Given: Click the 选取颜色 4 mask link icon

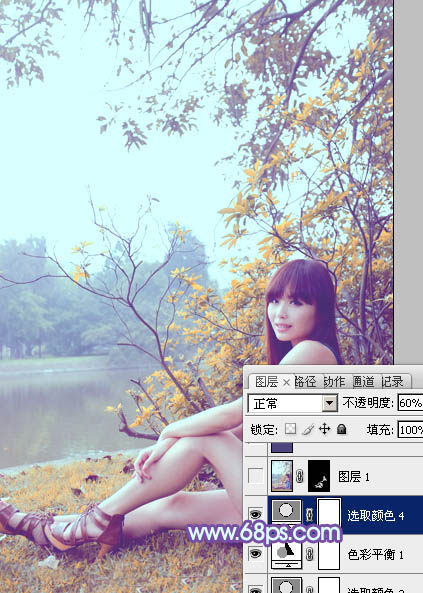Looking at the screenshot, I should tap(309, 514).
